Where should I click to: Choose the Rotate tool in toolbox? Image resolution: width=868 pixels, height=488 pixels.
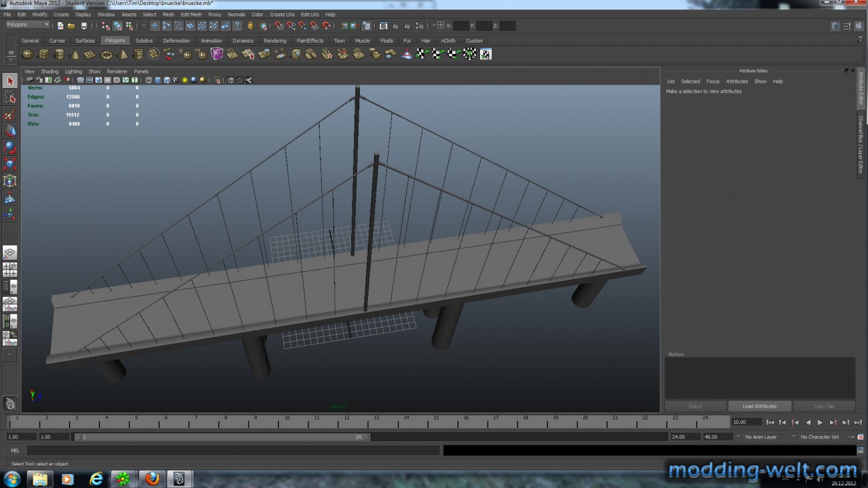point(10,148)
